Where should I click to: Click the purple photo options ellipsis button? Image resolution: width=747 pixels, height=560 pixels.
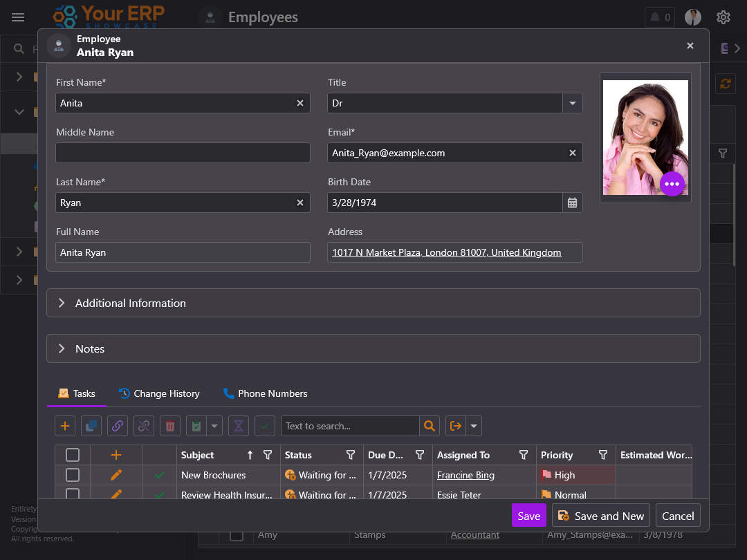(x=672, y=184)
